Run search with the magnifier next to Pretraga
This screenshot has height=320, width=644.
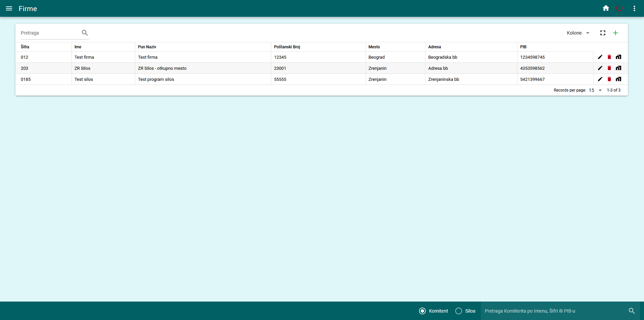[85, 33]
